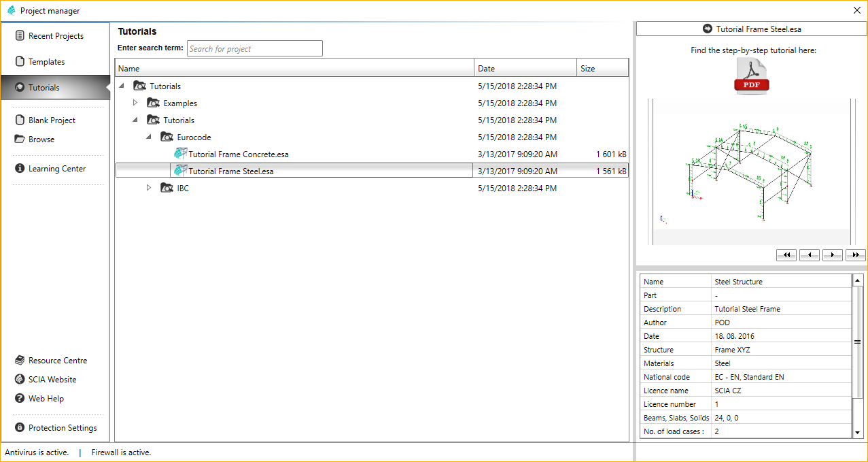This screenshot has width=868, height=462.
Task: Go to the last preview image
Action: [x=855, y=255]
